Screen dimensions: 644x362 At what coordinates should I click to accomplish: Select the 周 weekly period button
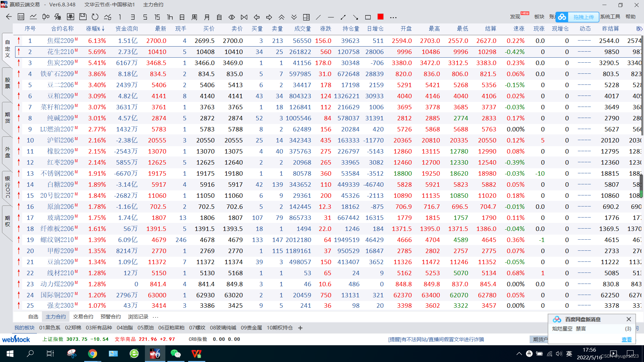click(x=194, y=17)
